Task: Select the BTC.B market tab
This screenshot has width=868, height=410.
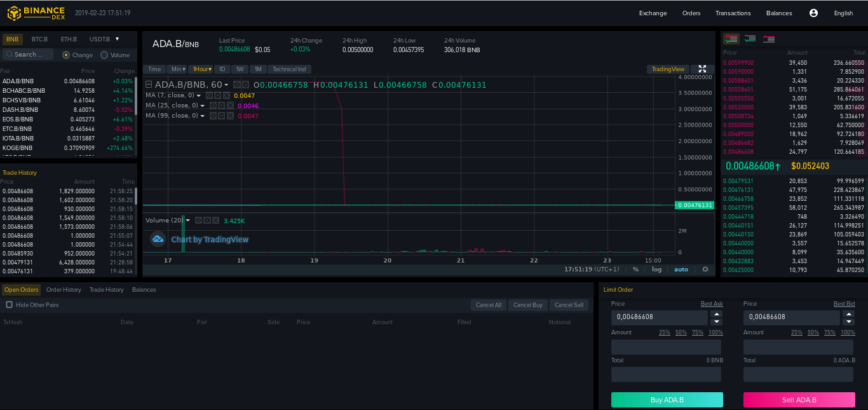Action: coord(39,39)
